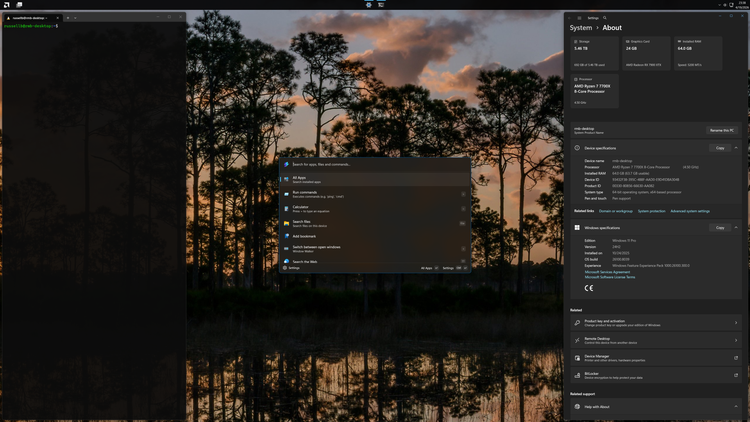The image size is (750, 422).
Task: Click System in the Settings breadcrumb
Action: coord(581,28)
